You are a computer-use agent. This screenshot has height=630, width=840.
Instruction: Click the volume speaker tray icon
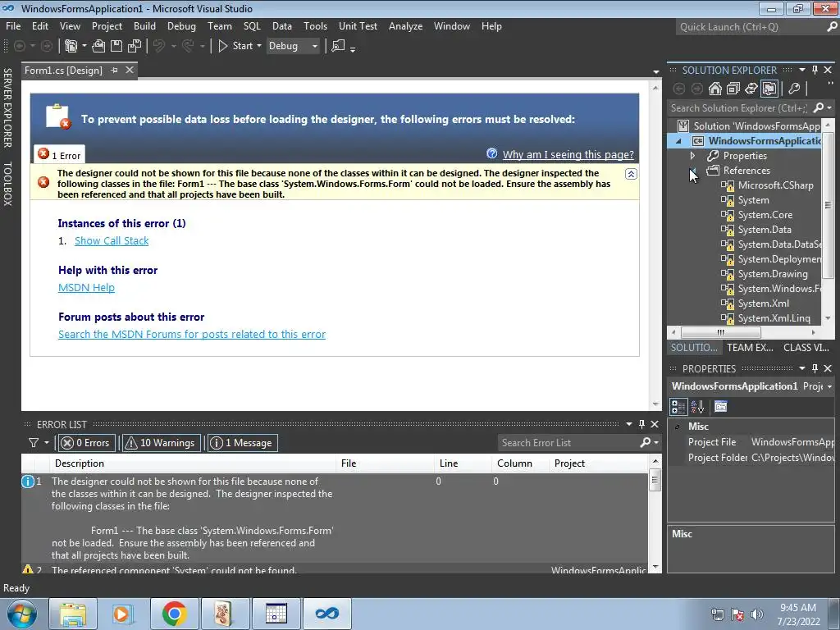click(757, 614)
